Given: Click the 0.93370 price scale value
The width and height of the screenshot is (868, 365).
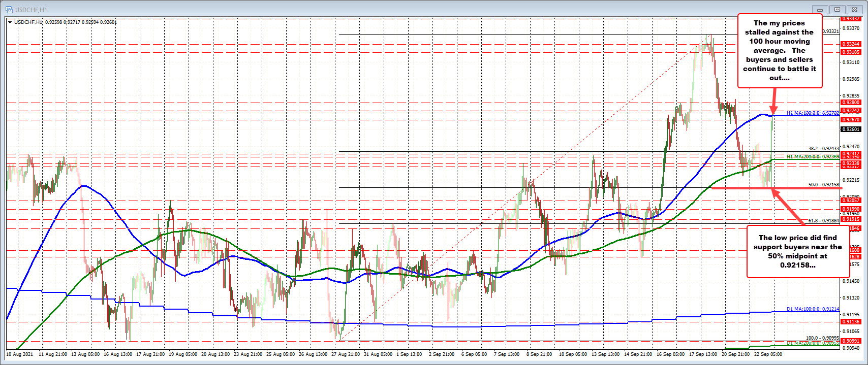Looking at the screenshot, I should [x=851, y=28].
